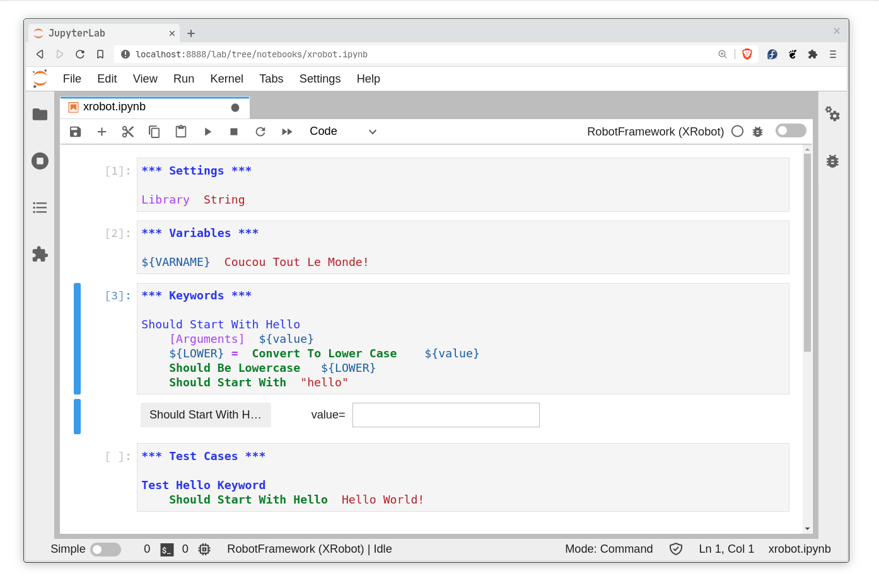Click browser reload button
Screen dimensions: 879x588
coord(80,54)
